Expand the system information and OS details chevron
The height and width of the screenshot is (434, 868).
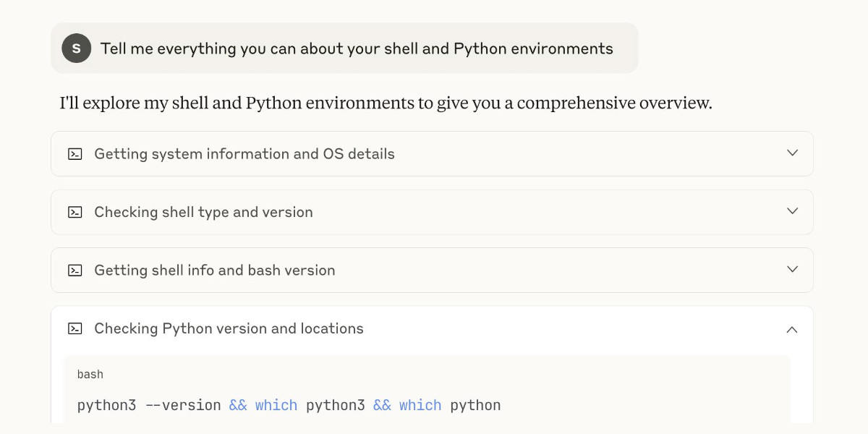click(x=792, y=153)
